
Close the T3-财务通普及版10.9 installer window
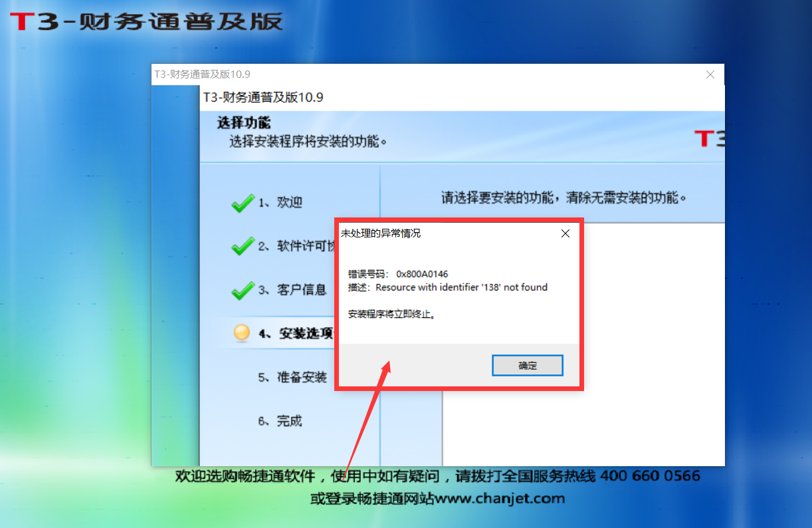point(710,74)
